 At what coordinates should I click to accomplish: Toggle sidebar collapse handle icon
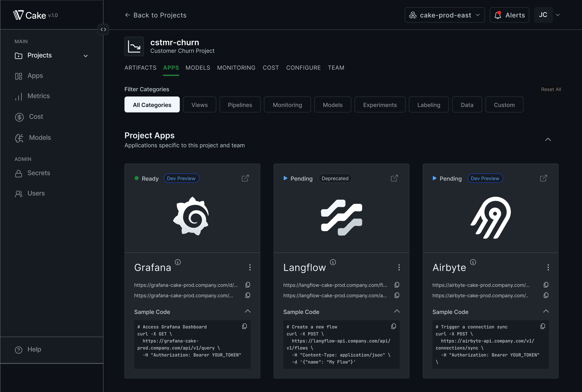pos(103,29)
